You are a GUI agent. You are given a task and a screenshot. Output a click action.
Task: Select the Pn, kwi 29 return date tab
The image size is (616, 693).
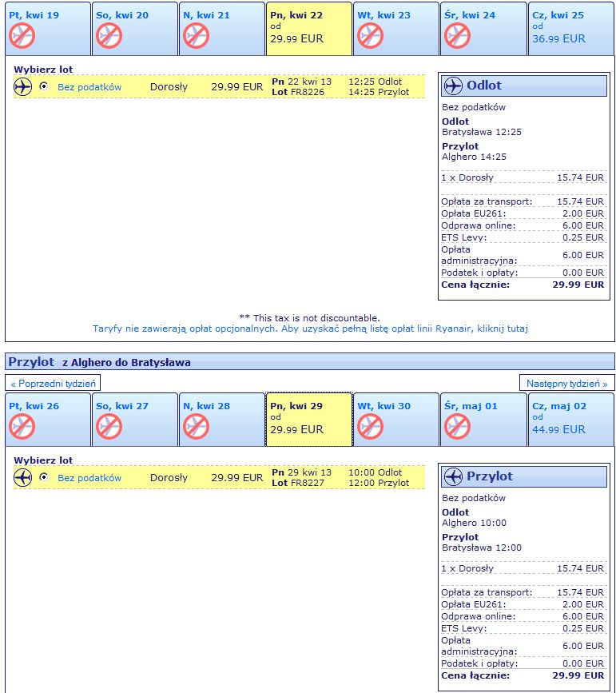309,420
